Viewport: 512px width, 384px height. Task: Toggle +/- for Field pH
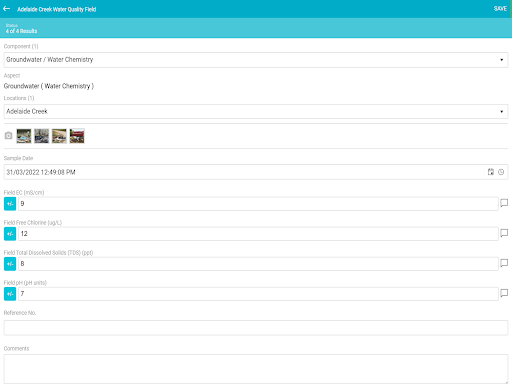pyautogui.click(x=10, y=294)
